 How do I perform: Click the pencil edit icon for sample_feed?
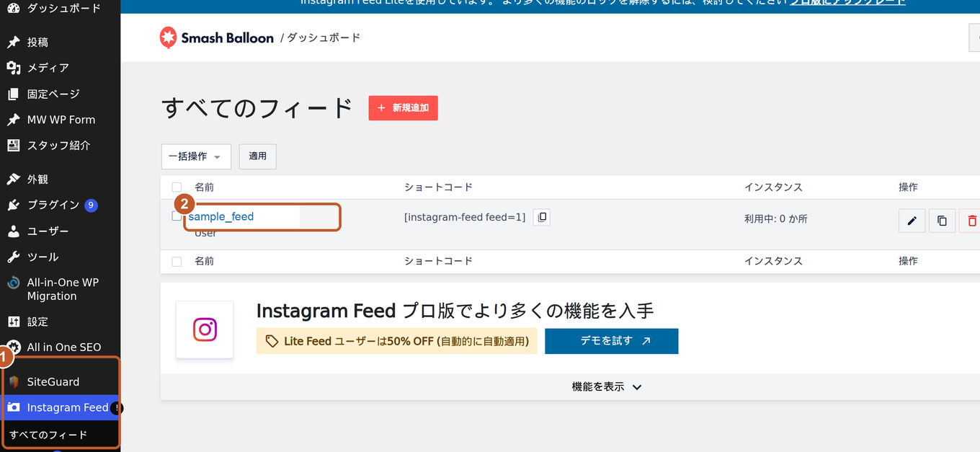click(x=912, y=221)
